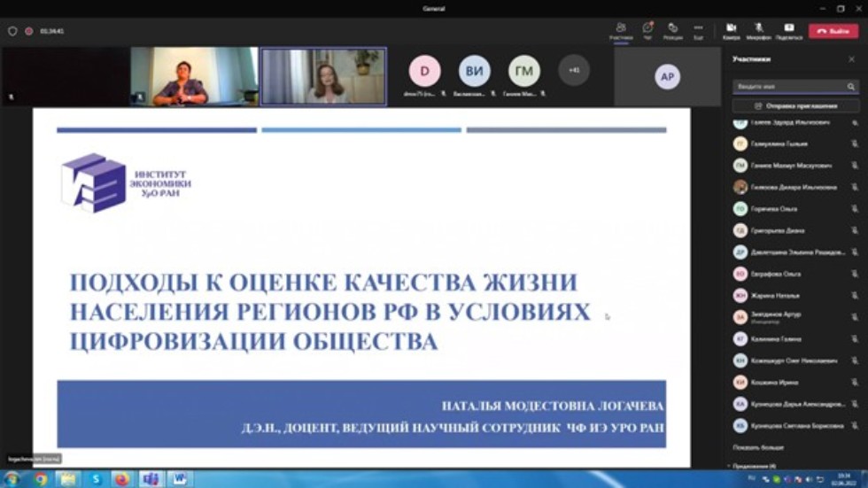Select the ВИ participant avatar
Viewport: 868px width, 488px height.
(x=474, y=72)
